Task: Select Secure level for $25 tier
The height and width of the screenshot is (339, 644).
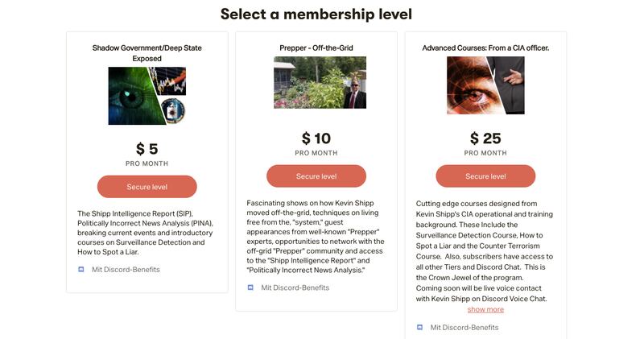Action: 485,176
